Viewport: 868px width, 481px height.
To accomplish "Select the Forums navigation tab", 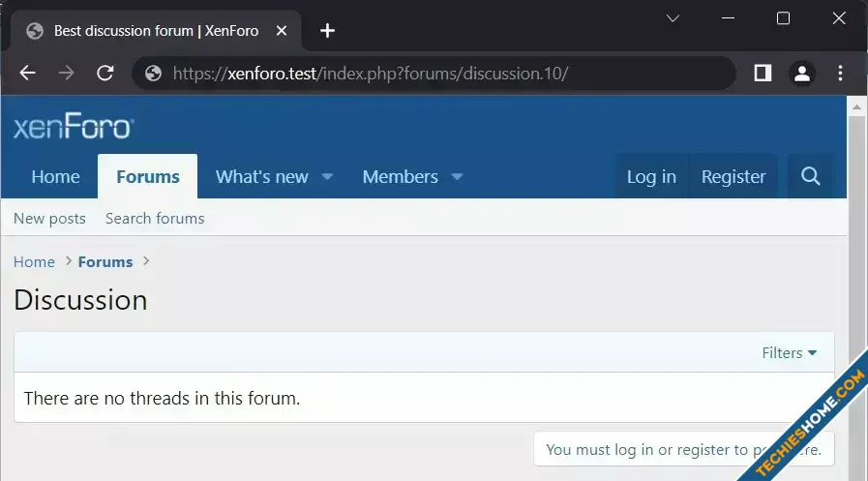I will (x=148, y=176).
